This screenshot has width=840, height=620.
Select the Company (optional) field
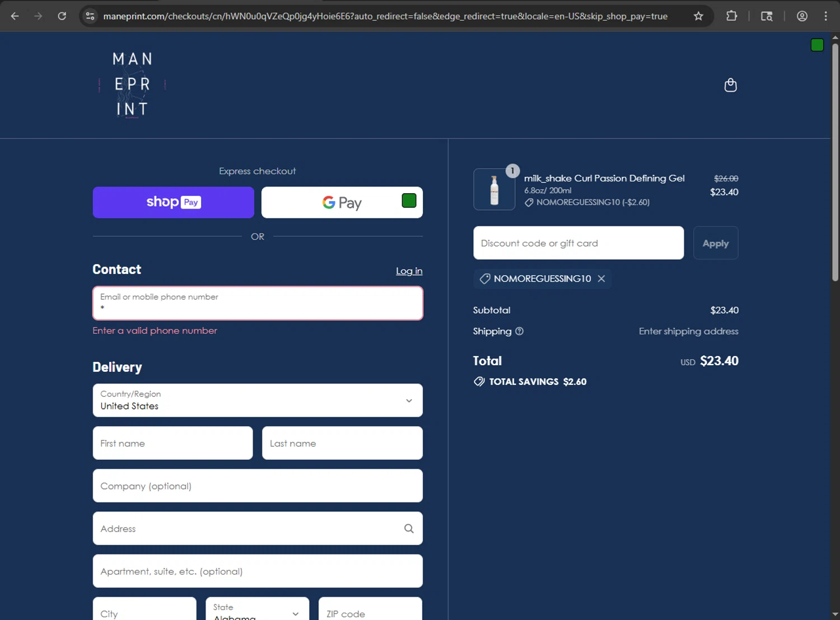258,486
